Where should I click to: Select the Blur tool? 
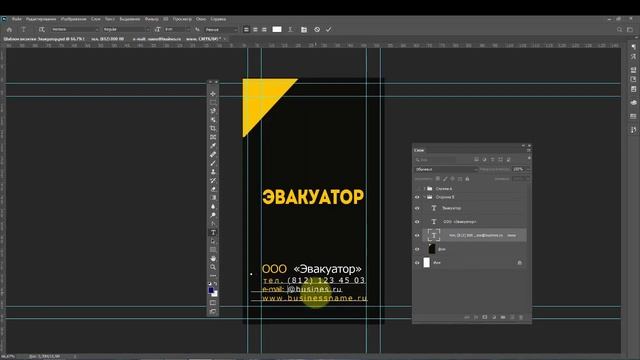(213, 207)
